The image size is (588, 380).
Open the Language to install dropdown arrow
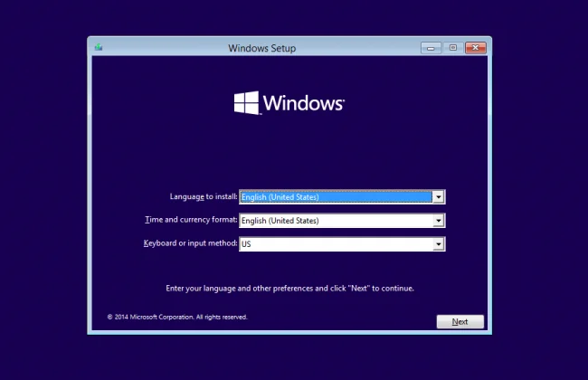click(438, 196)
